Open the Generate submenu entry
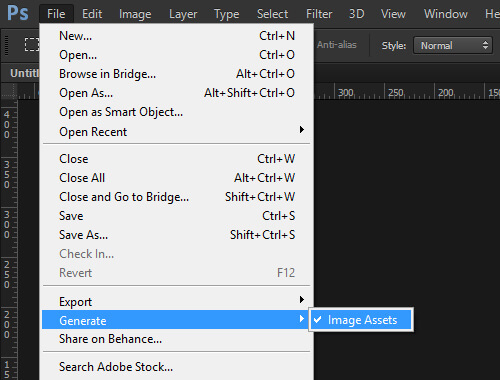The height and width of the screenshot is (380, 500). 175,320
